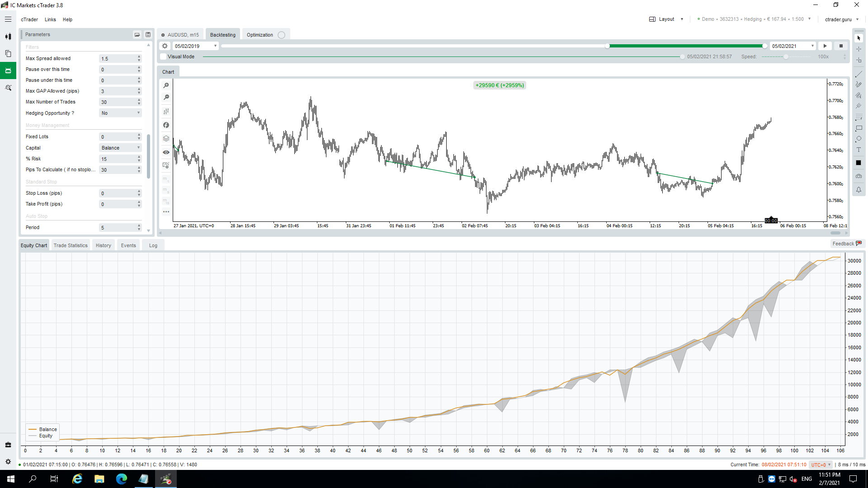The width and height of the screenshot is (868, 488).
Task: Open the Trade Statistics tab
Action: pos(71,245)
